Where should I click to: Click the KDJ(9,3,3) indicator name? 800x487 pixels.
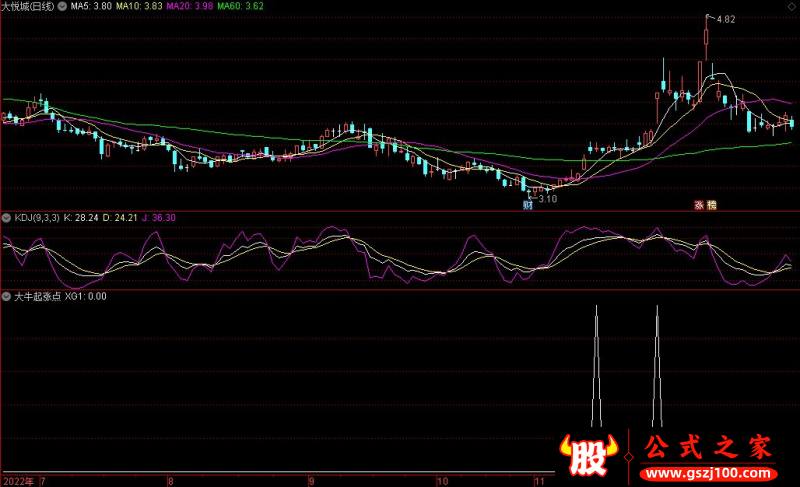click(35, 216)
